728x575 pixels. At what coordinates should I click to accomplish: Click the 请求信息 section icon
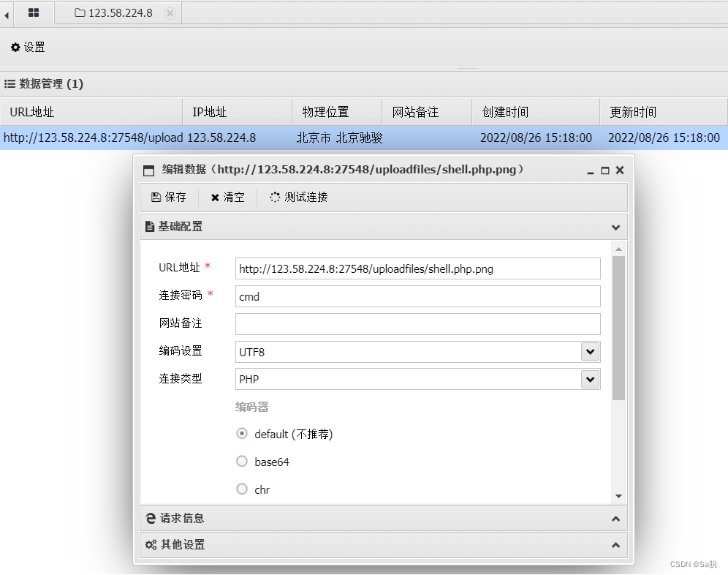pyautogui.click(x=149, y=518)
